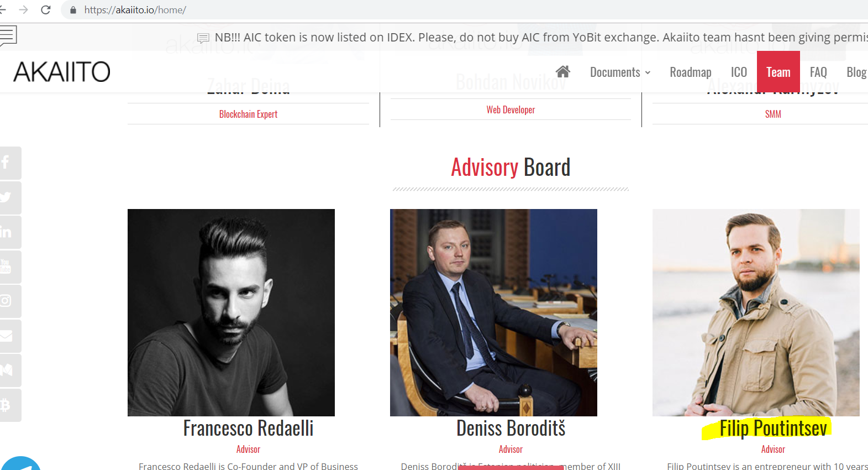
Task: Click the Bitcoin sidebar icon
Action: point(8,405)
